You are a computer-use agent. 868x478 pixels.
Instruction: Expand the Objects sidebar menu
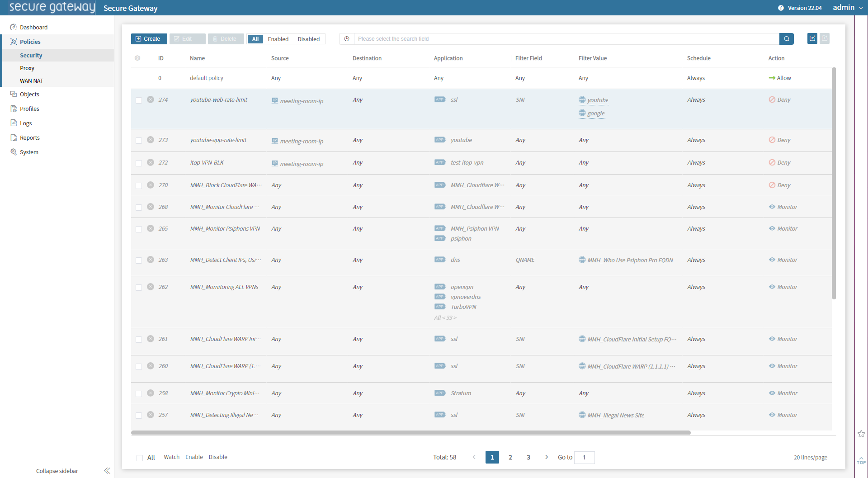tap(29, 94)
